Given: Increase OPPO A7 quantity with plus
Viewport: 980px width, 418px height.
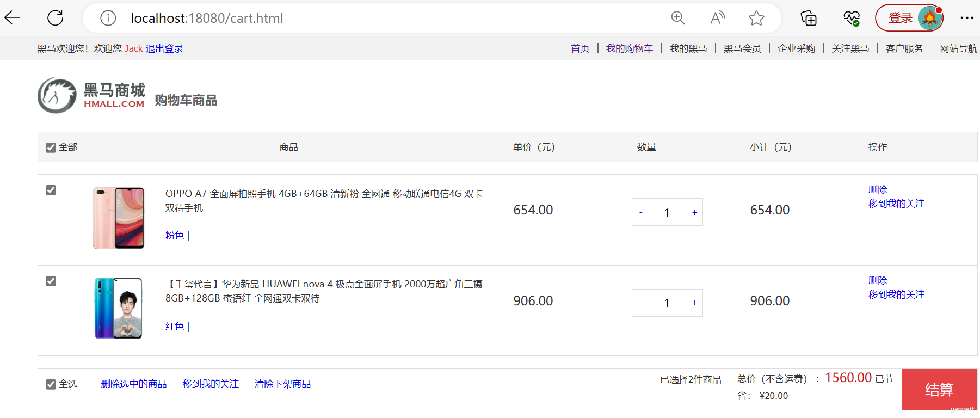Looking at the screenshot, I should click(x=694, y=212).
